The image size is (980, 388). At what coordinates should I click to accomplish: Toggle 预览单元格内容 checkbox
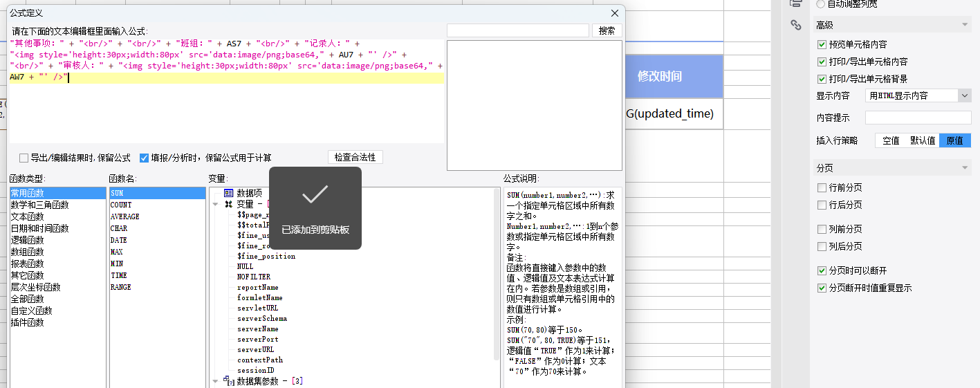tap(822, 44)
